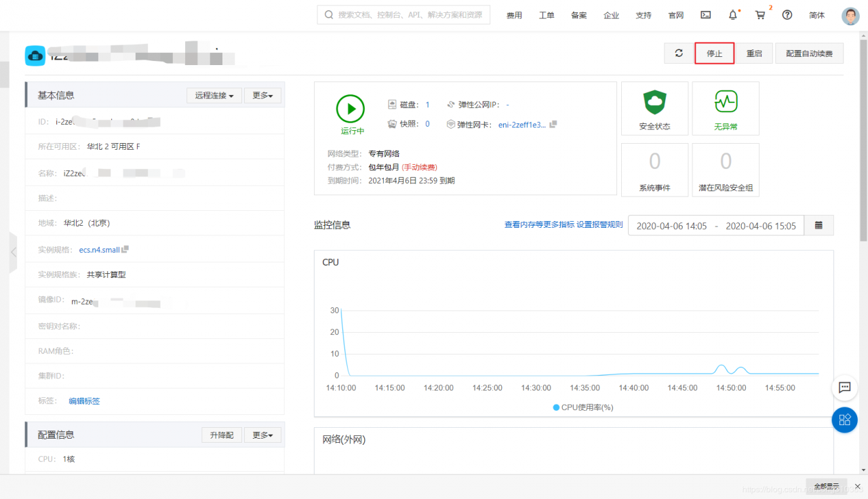Viewport: 868px width, 499px height.
Task: Open the shopping cart icon
Action: pyautogui.click(x=760, y=15)
